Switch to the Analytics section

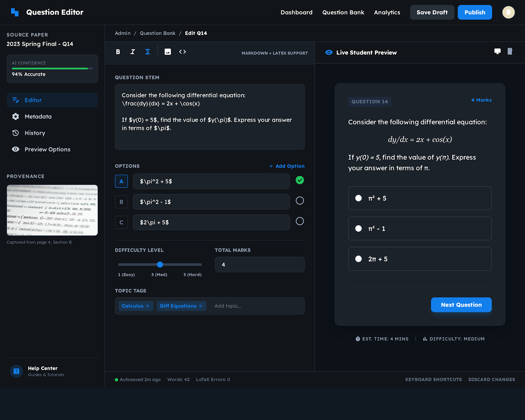[x=387, y=12]
